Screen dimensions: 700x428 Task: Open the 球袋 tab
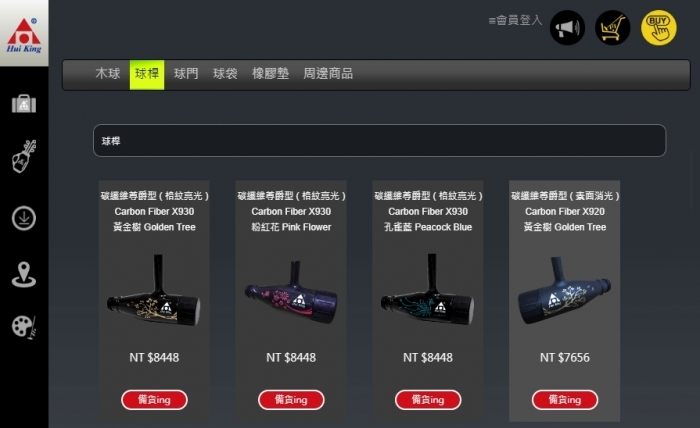point(225,74)
